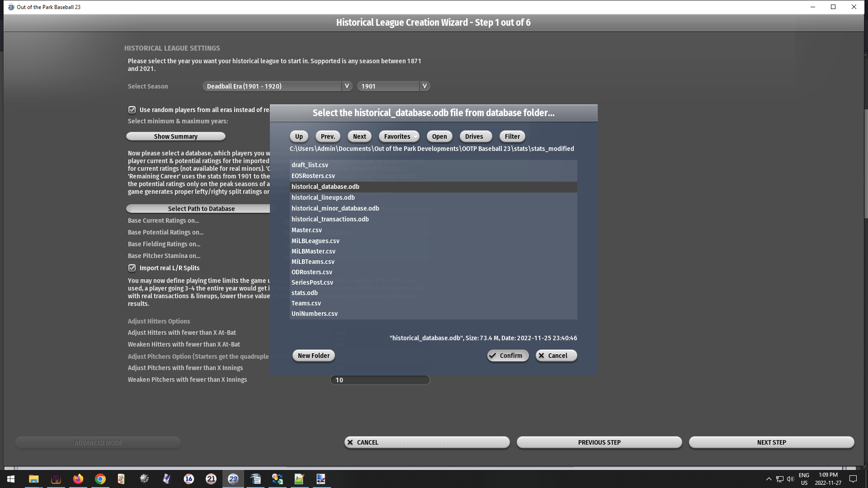Click the wizard CANCEL button
868x488 pixels.
[427, 442]
